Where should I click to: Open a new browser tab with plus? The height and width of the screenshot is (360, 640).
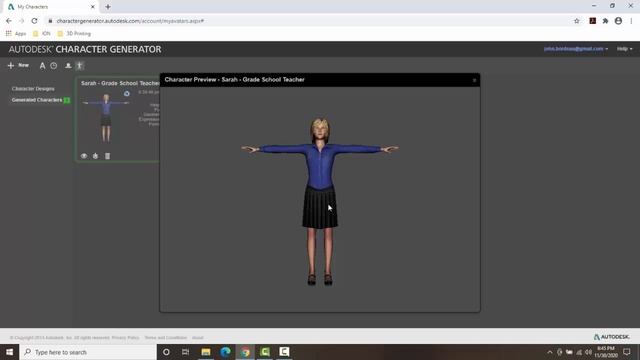tap(108, 7)
